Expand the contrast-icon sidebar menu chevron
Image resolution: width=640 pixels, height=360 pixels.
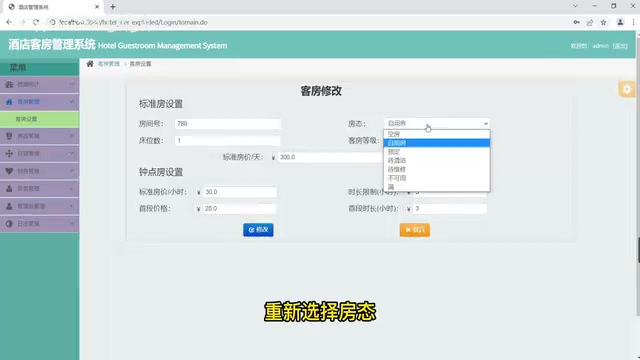pyautogui.click(x=72, y=224)
